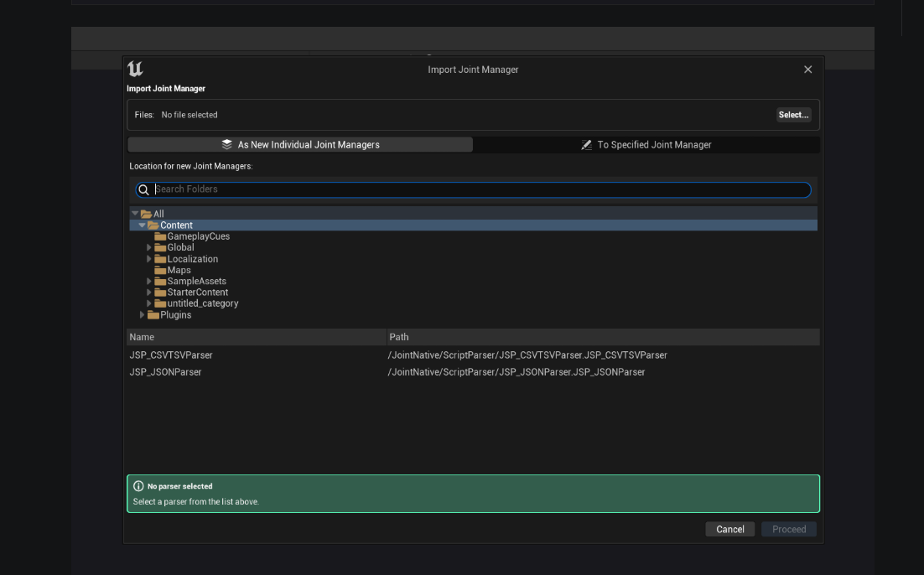
Task: Select the untitled_category folder
Action: pyautogui.click(x=202, y=303)
